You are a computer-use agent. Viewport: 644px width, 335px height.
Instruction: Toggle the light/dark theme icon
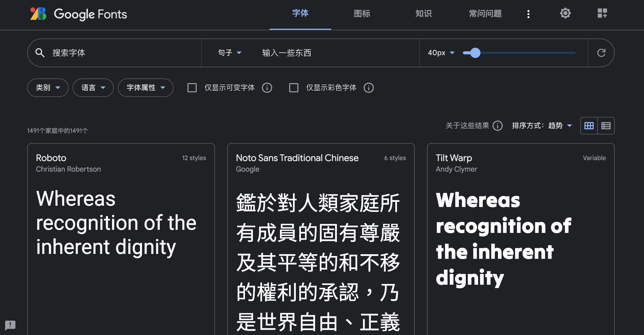[565, 13]
